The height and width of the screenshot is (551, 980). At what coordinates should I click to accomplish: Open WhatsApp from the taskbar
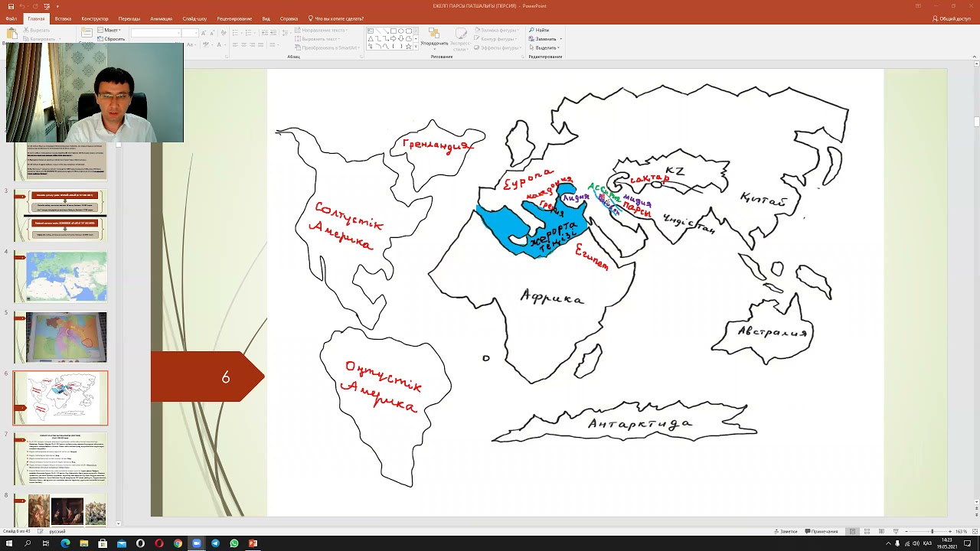[x=234, y=543]
